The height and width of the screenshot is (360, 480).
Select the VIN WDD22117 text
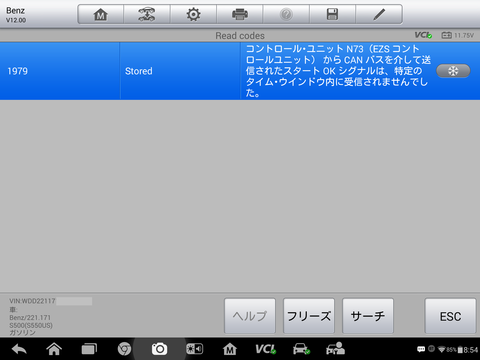(x=32, y=301)
